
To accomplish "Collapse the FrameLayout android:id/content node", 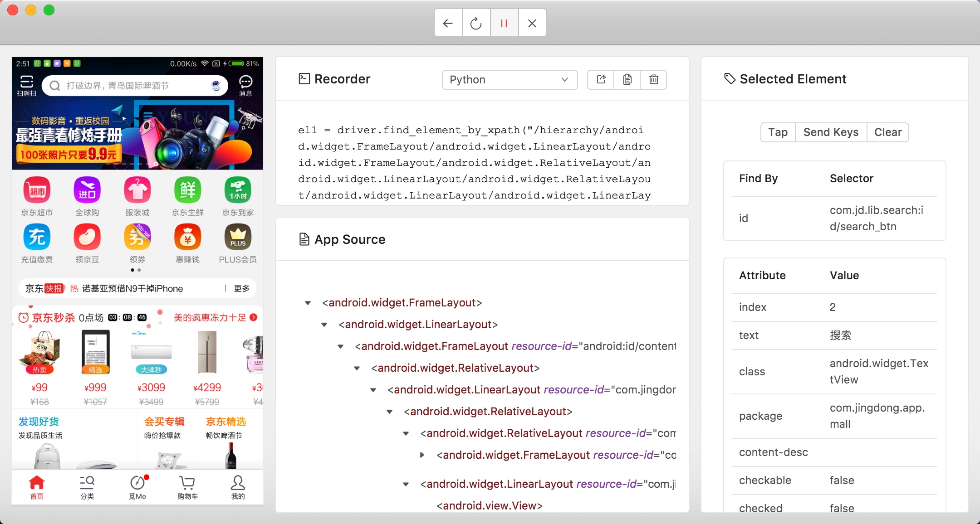I will click(x=341, y=346).
